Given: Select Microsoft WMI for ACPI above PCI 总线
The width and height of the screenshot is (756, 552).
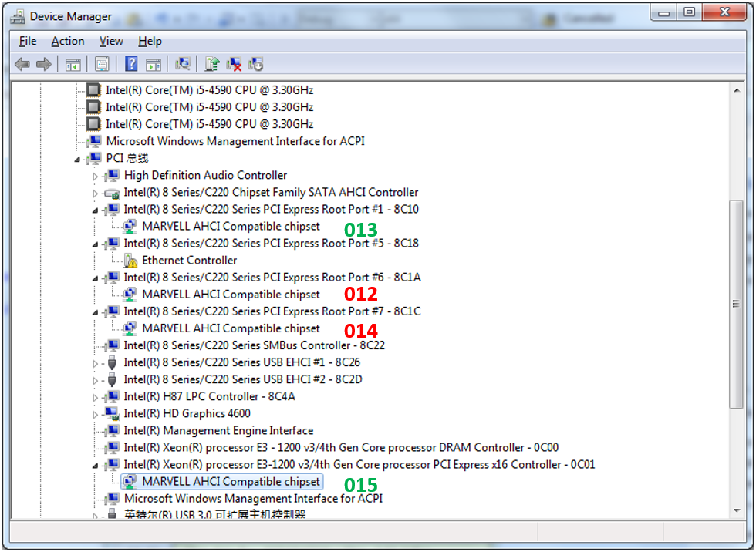Looking at the screenshot, I should coord(235,141).
